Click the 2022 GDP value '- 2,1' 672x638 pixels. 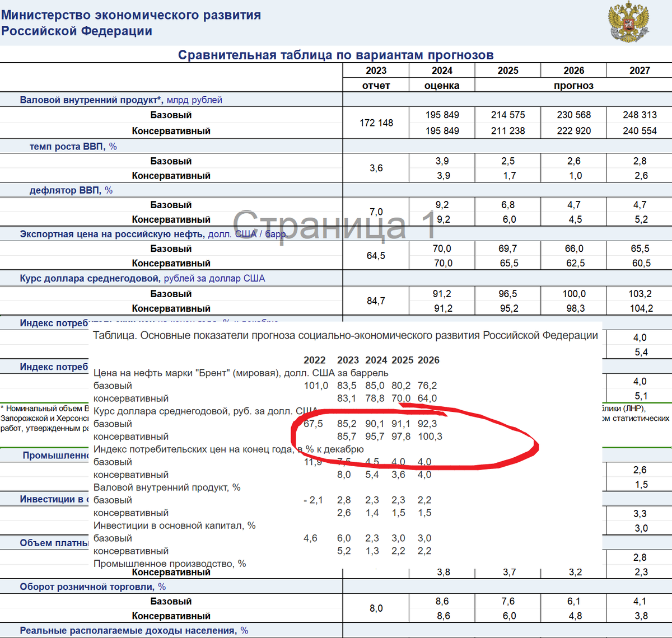pos(314,500)
